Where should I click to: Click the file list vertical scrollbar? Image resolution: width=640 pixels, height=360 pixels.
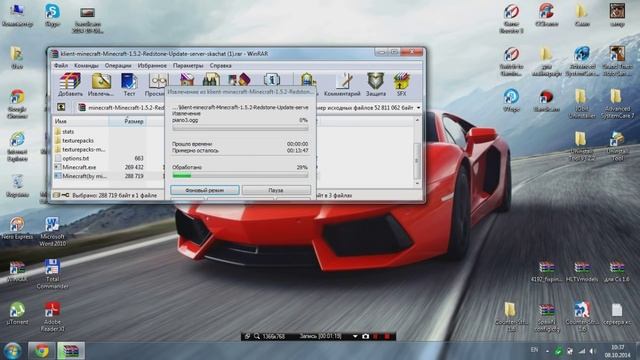(x=417, y=152)
